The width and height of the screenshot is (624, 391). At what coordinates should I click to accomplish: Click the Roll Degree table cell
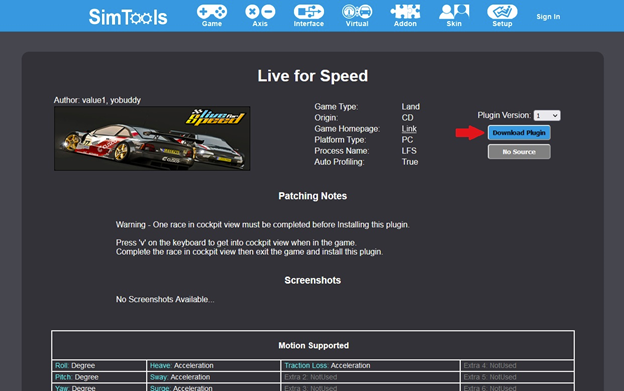(99, 366)
